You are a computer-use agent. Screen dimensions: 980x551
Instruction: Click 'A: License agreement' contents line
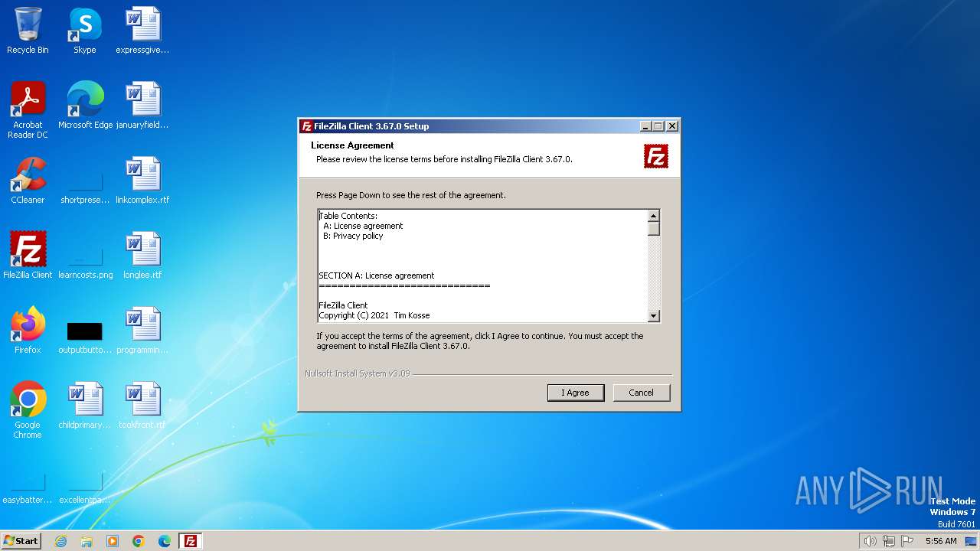point(363,226)
